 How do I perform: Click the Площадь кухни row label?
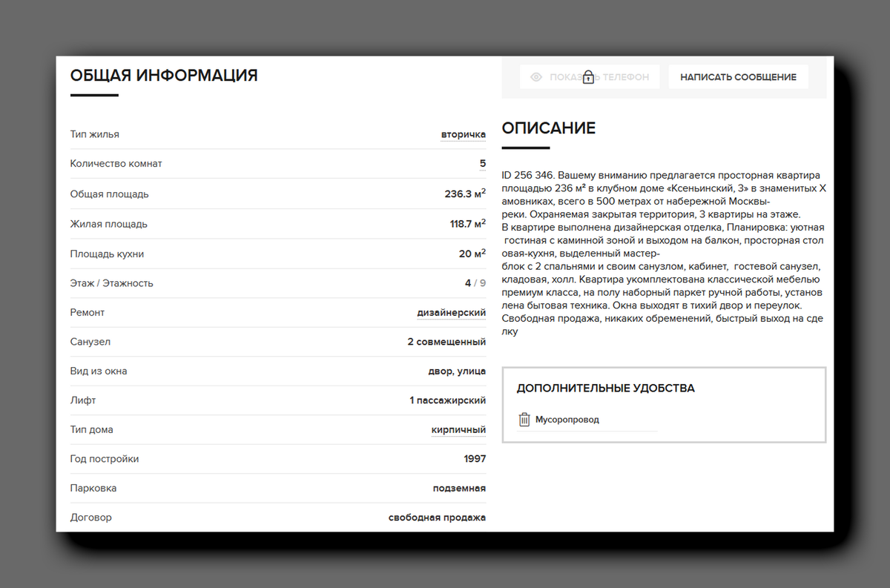pos(107,254)
